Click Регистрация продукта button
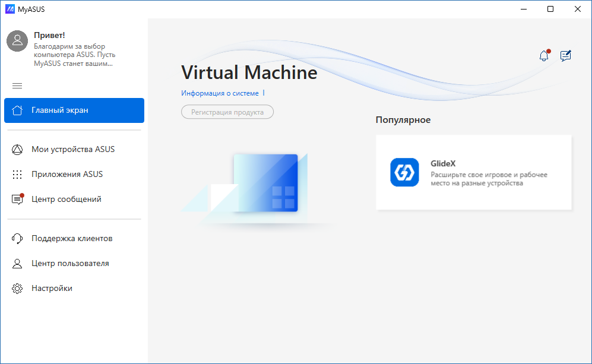The height and width of the screenshot is (364, 592). click(x=227, y=112)
